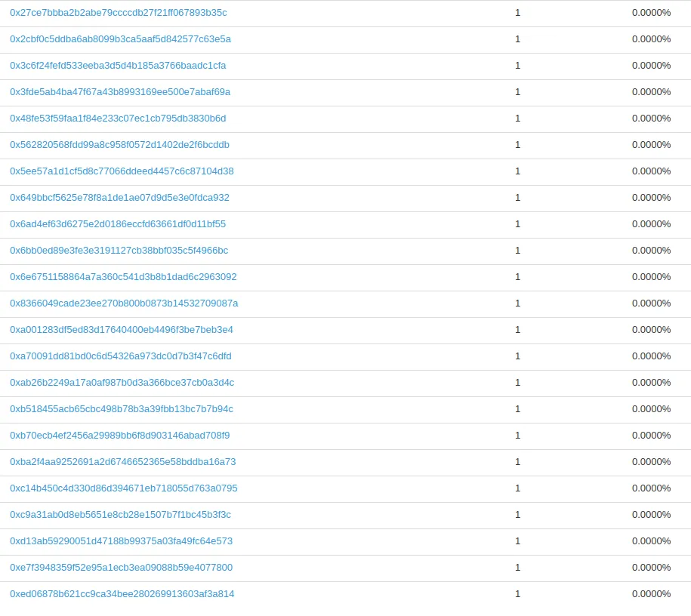This screenshot has width=691, height=616.
Task: Open address 0x3fde5ab4ba47f67a43b8993169ee500e7abaf69a
Action: 120,92
